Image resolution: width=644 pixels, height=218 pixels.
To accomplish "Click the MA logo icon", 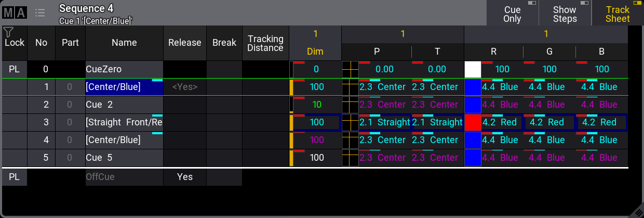I will (x=15, y=13).
